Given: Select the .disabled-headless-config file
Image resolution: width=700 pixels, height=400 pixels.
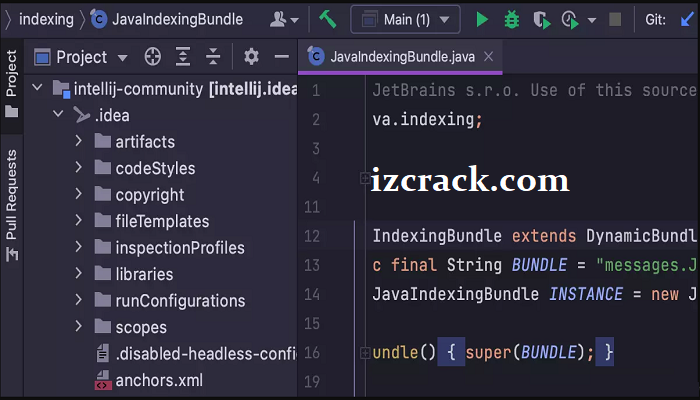Looking at the screenshot, I should 161,354.
